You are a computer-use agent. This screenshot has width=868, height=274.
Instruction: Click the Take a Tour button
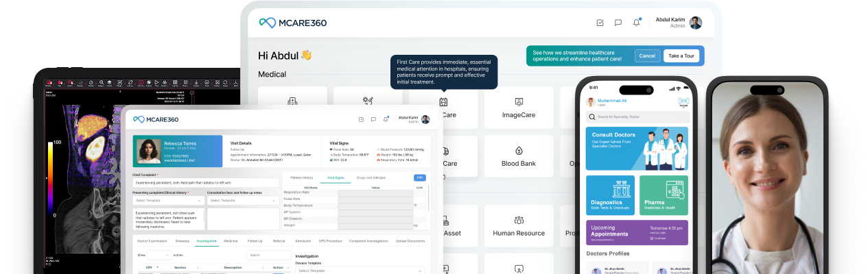(x=681, y=56)
